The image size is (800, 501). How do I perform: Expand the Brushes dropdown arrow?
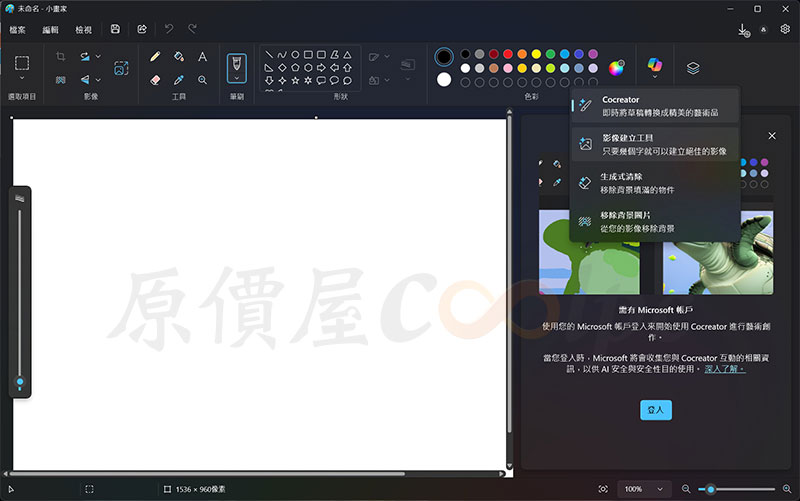237,78
